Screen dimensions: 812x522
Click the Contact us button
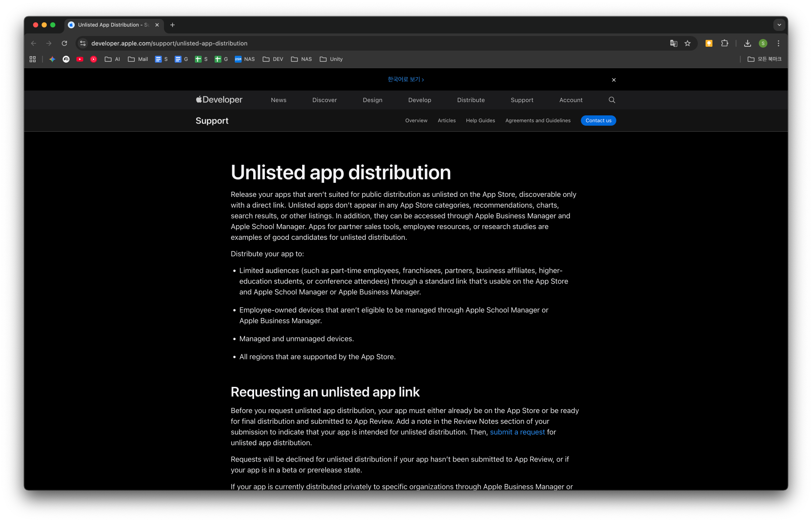598,121
